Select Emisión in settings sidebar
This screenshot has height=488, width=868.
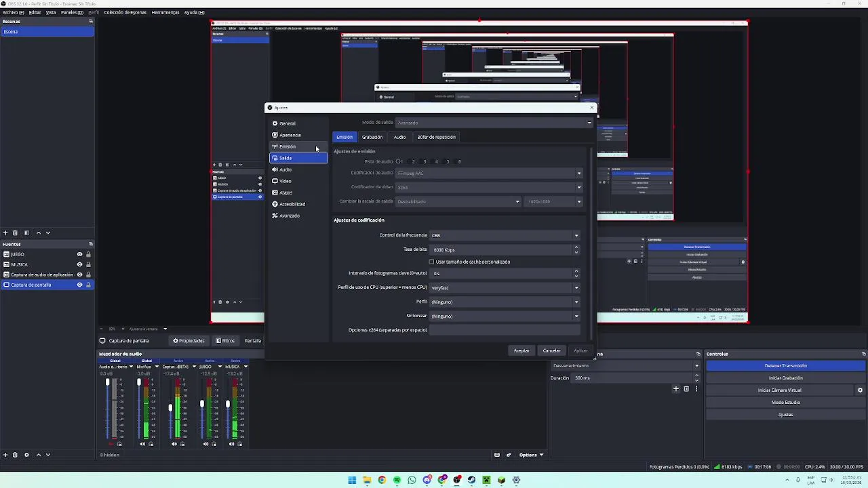point(299,146)
